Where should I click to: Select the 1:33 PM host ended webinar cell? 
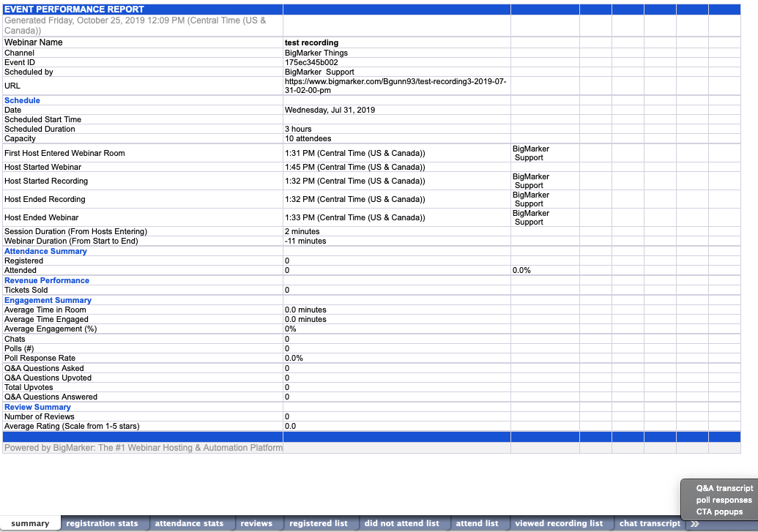[396, 217]
